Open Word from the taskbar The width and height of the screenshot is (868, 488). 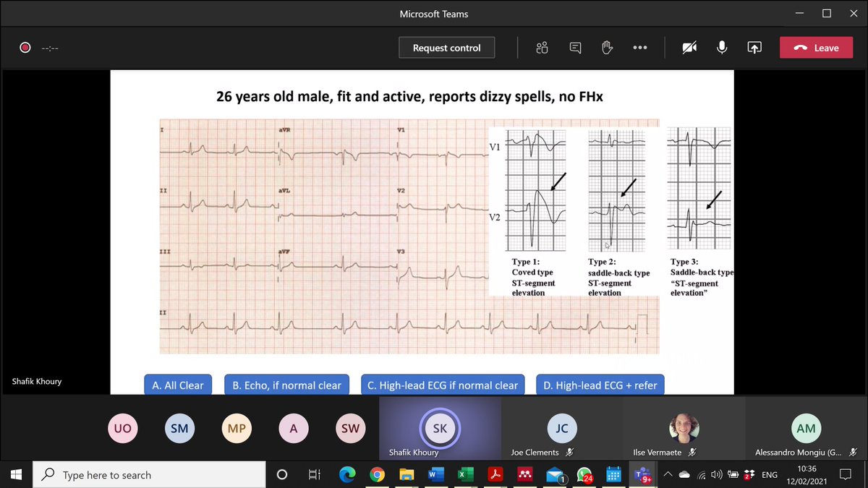tap(435, 475)
